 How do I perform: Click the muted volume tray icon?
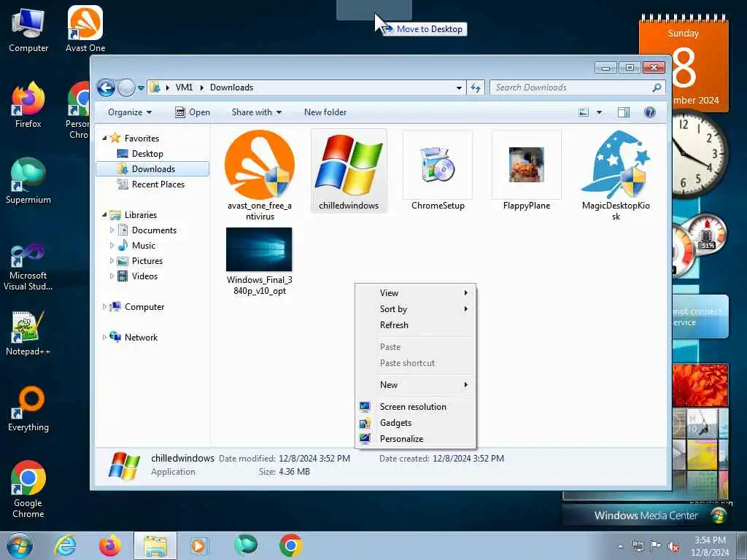click(x=673, y=547)
